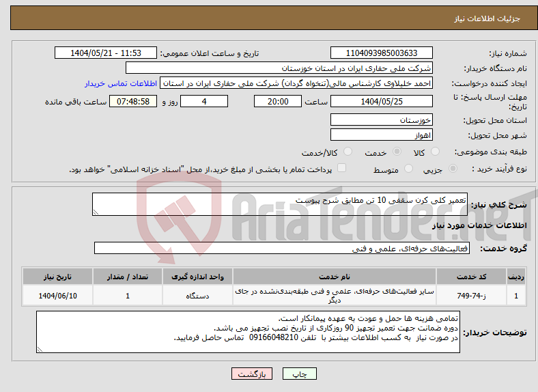Viewport: 538px width, 392px height.
Task: Select the کالا radio button
Action: (x=435, y=152)
